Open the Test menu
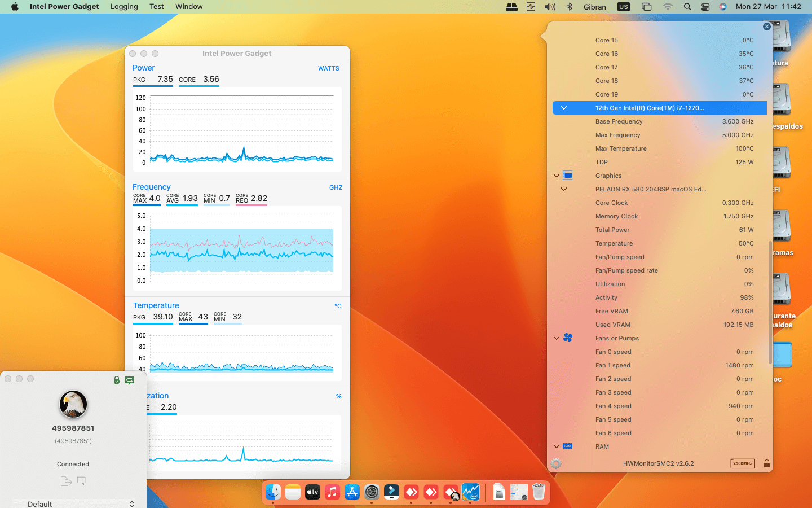This screenshot has width=812, height=508. tap(156, 7)
